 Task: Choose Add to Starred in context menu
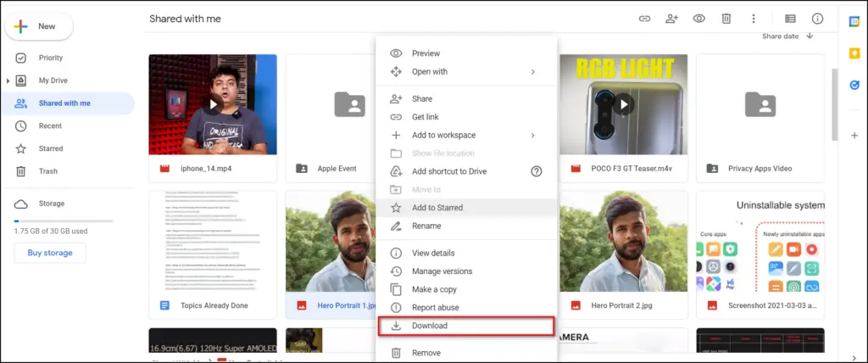click(466, 208)
